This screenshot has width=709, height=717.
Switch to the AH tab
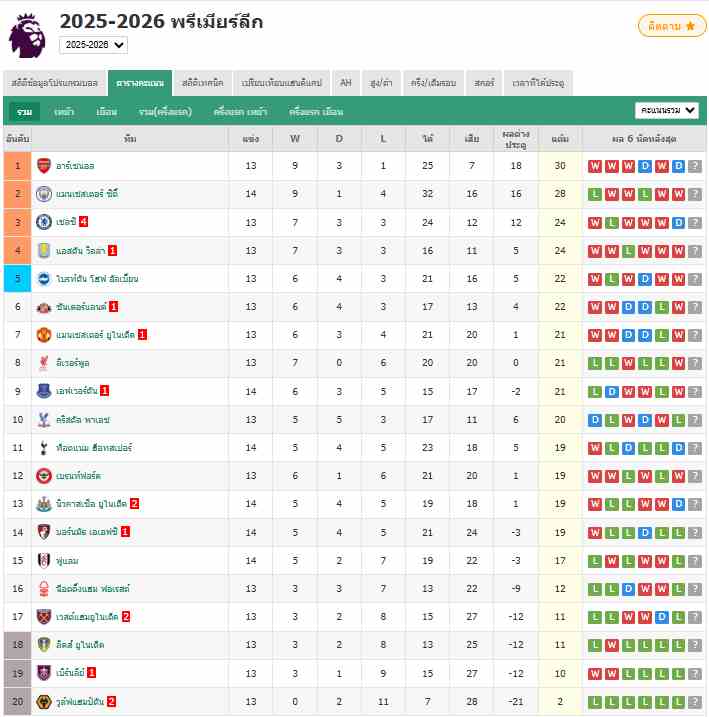point(346,83)
